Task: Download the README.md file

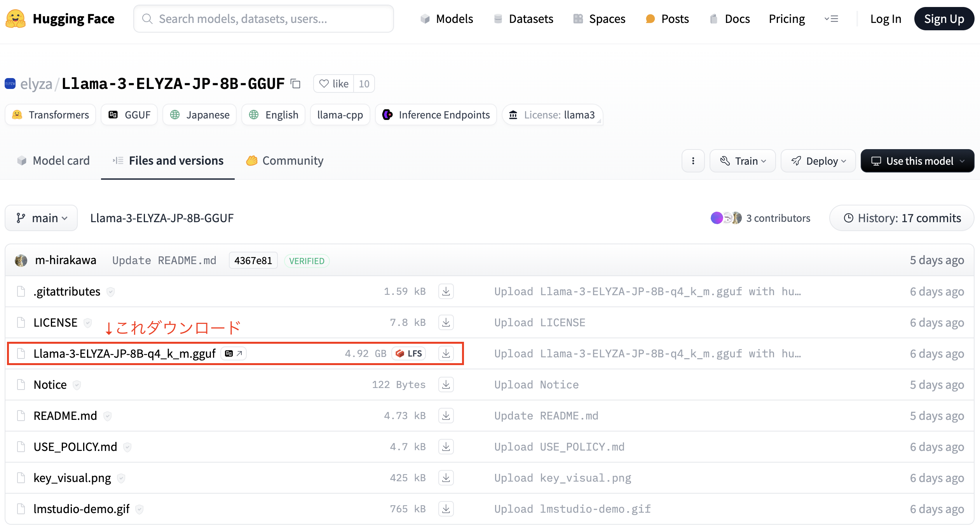Action: click(x=446, y=415)
